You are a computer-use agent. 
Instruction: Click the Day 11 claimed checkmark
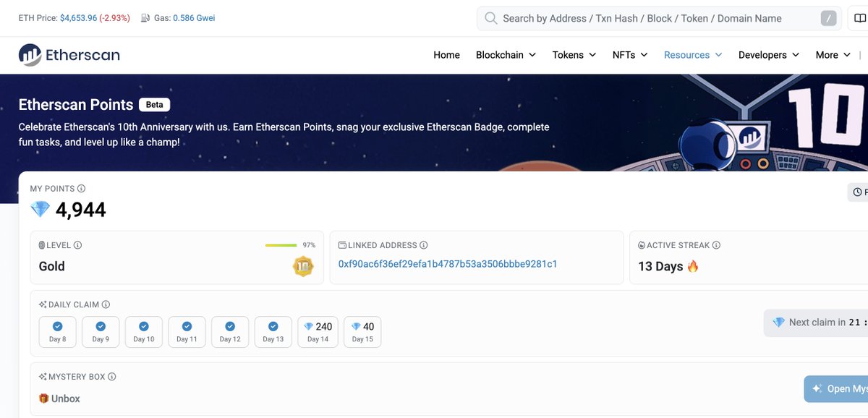point(187,326)
